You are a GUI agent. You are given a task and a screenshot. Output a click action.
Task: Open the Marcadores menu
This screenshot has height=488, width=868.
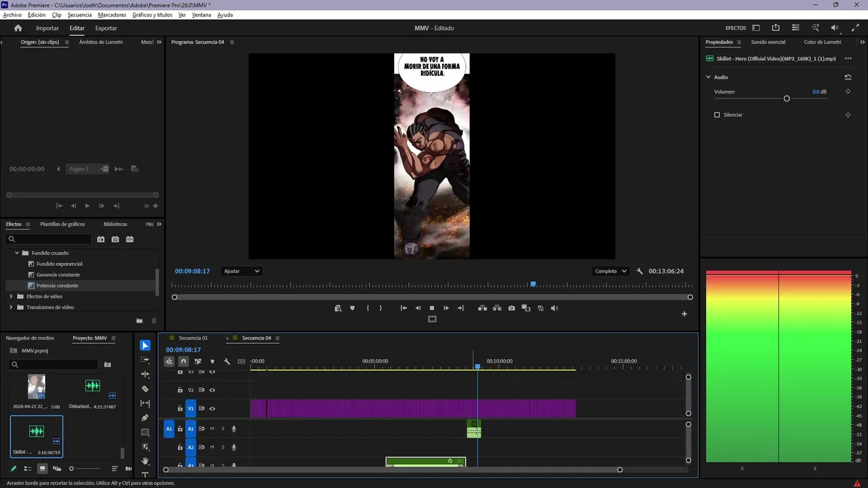tap(112, 15)
